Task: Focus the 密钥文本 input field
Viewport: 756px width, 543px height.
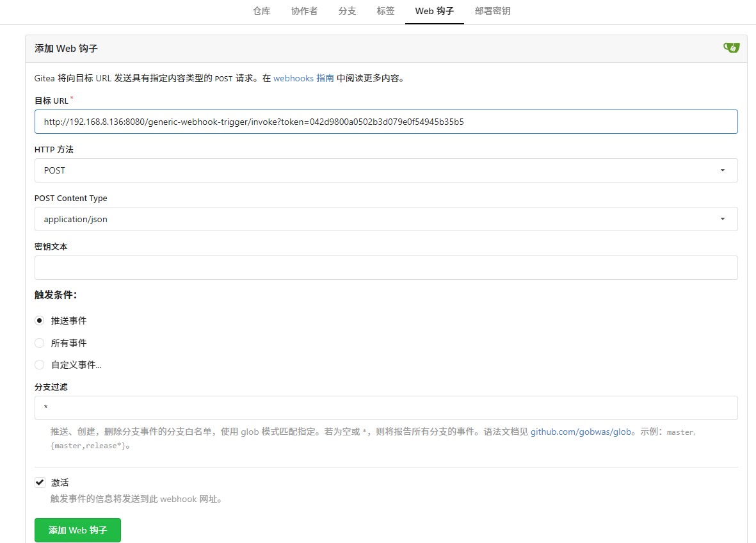Action: pyautogui.click(x=385, y=268)
